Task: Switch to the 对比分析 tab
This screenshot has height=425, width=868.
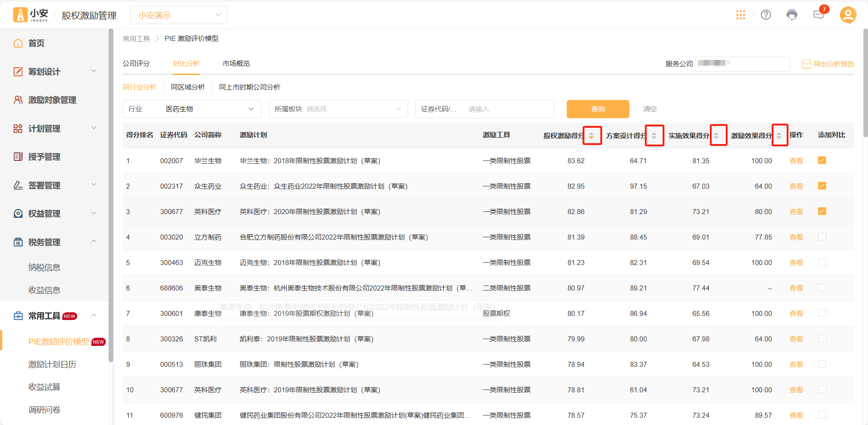Action: [x=186, y=64]
